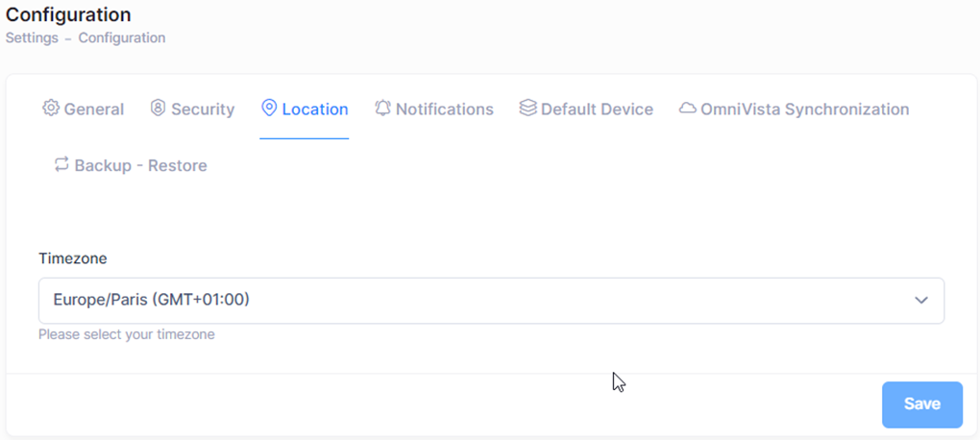Screen dimensions: 980x440
Task: Open the Security tab label
Action: [x=203, y=110]
